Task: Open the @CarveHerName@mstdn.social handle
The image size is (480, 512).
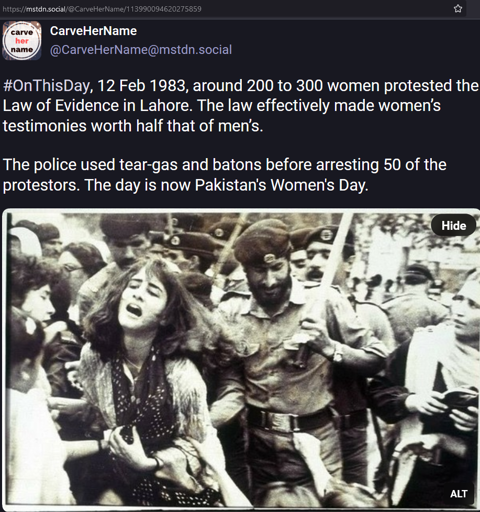Action: pyautogui.click(x=141, y=50)
